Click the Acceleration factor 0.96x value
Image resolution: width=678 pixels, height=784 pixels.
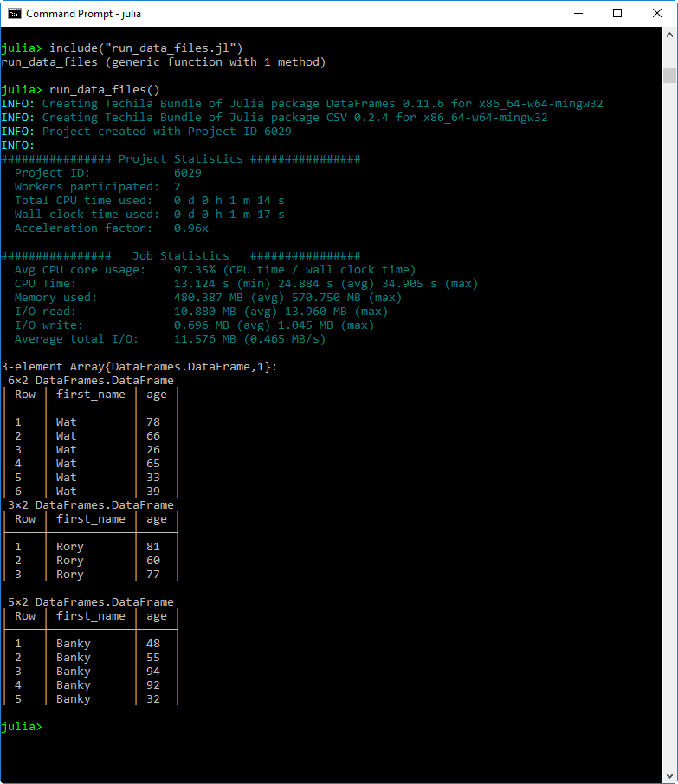190,228
